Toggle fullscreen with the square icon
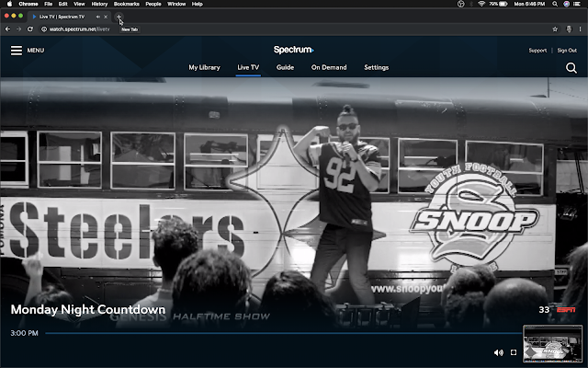588x368 pixels. click(x=514, y=352)
